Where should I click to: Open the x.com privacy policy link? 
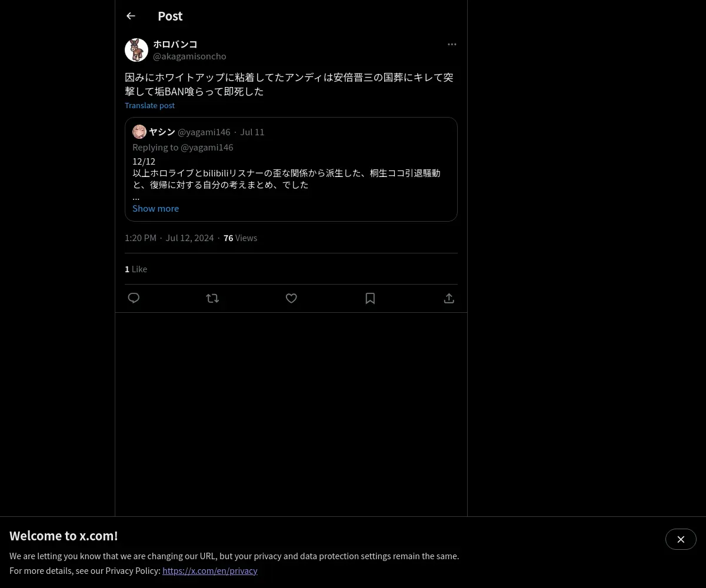[x=210, y=570]
